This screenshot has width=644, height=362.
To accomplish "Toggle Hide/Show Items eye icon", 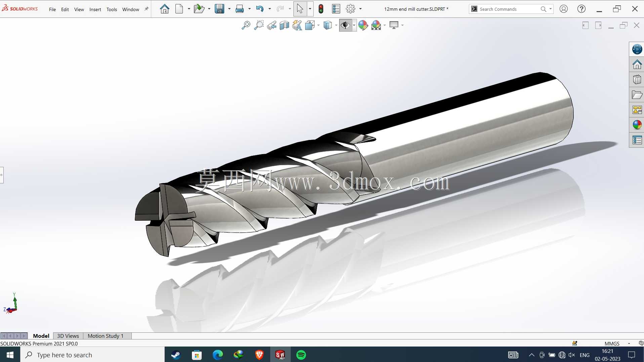I will pyautogui.click(x=346, y=25).
